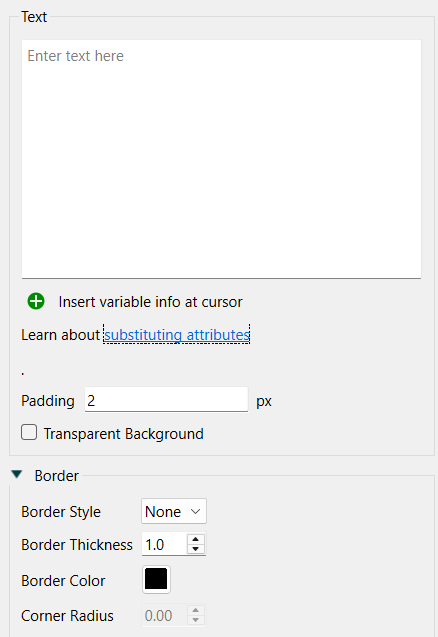Click the chevron arrow beside None
This screenshot has width=438, height=637.
[195, 511]
